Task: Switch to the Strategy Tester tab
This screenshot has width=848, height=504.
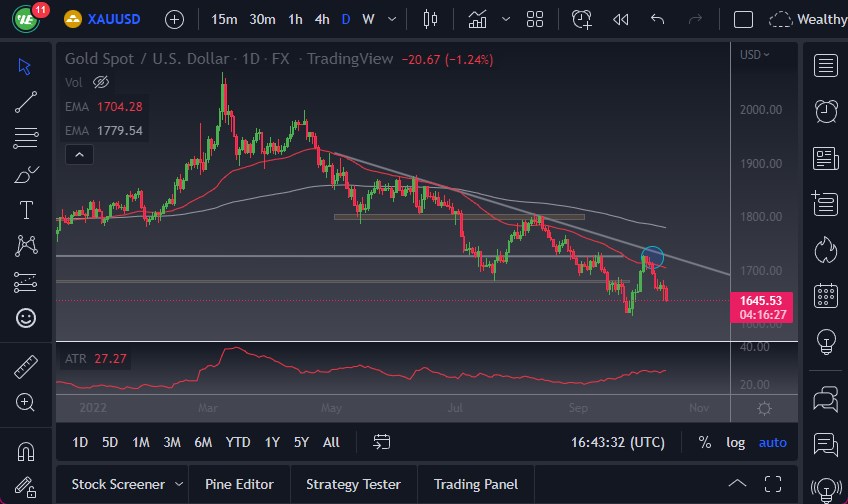Action: [353, 484]
